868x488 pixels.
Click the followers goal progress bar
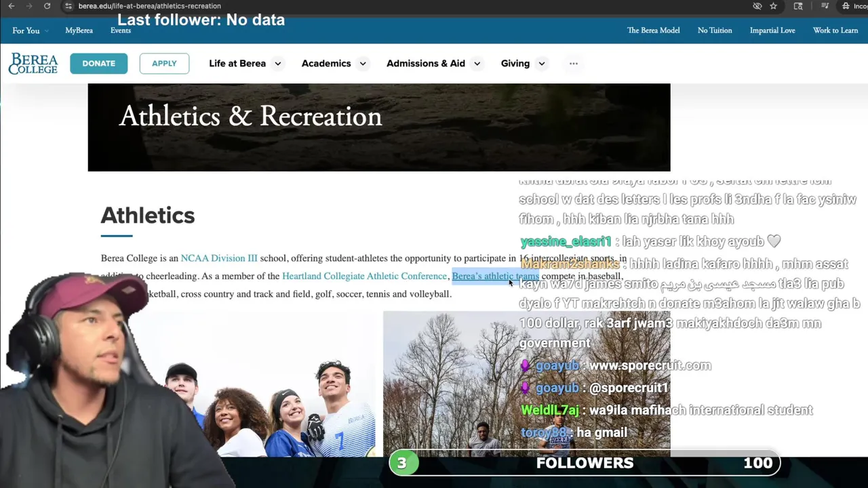pyautogui.click(x=585, y=463)
